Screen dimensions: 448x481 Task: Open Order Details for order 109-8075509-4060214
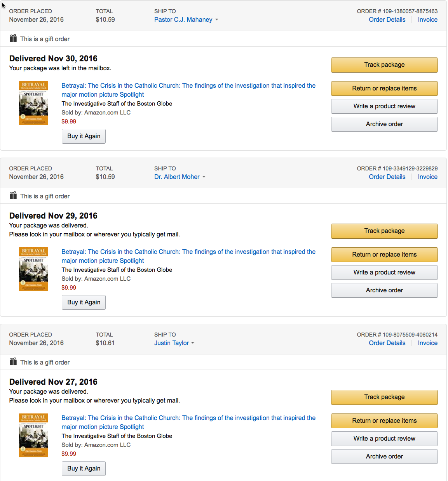pyautogui.click(x=387, y=343)
